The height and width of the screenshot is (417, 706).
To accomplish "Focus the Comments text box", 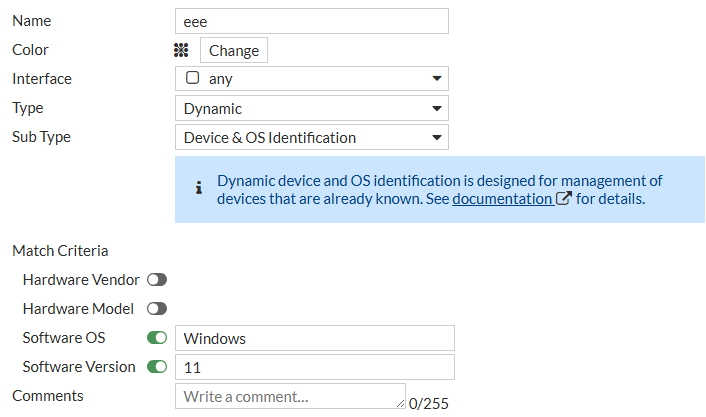I will pos(288,396).
